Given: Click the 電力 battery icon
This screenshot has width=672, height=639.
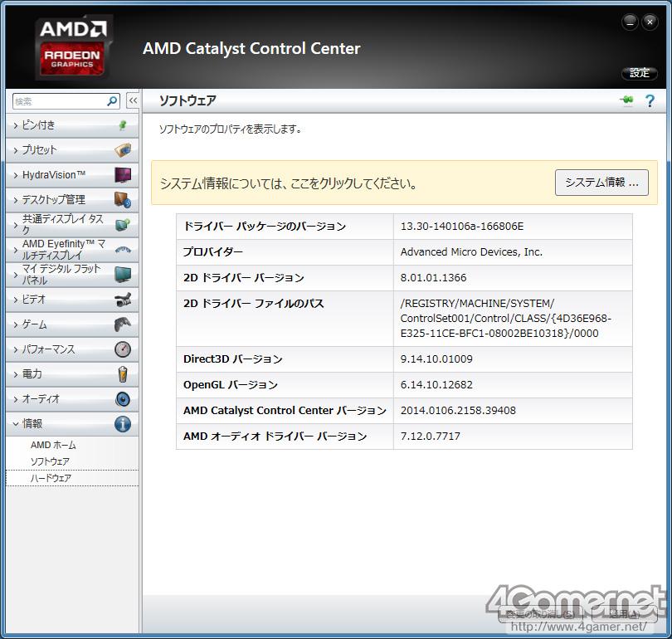Looking at the screenshot, I should coord(123,374).
